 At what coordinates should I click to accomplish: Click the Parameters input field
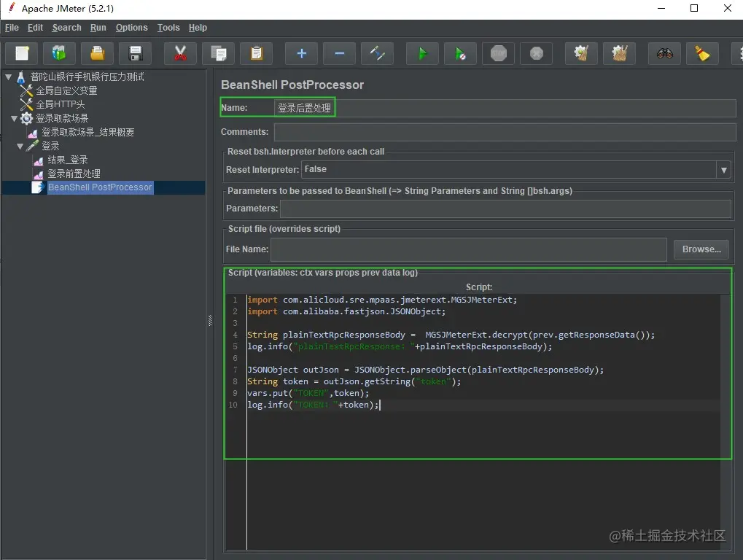tap(505, 209)
